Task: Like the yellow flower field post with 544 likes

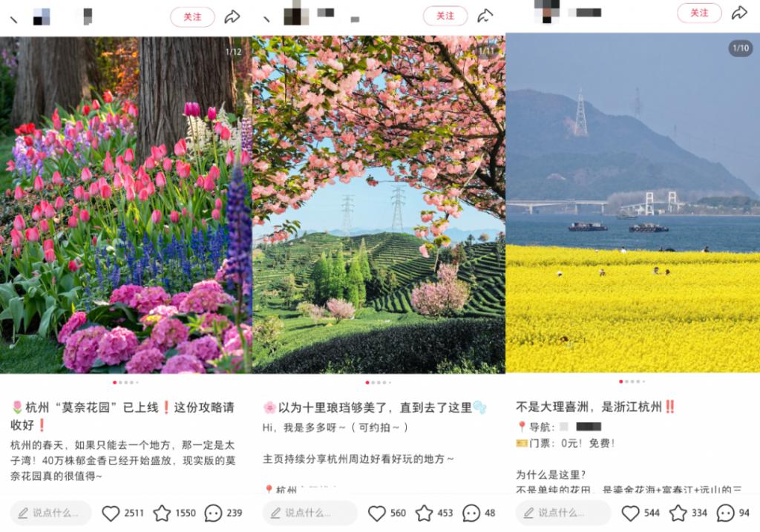Action: click(630, 513)
